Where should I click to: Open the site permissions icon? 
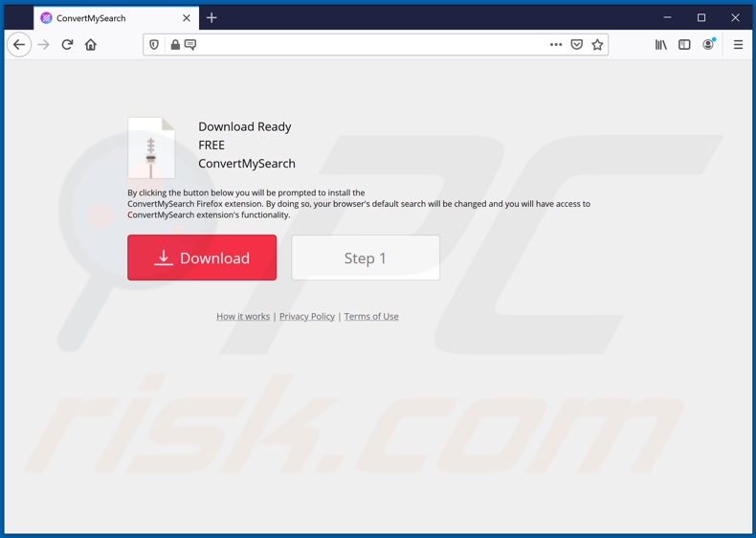[x=190, y=45]
